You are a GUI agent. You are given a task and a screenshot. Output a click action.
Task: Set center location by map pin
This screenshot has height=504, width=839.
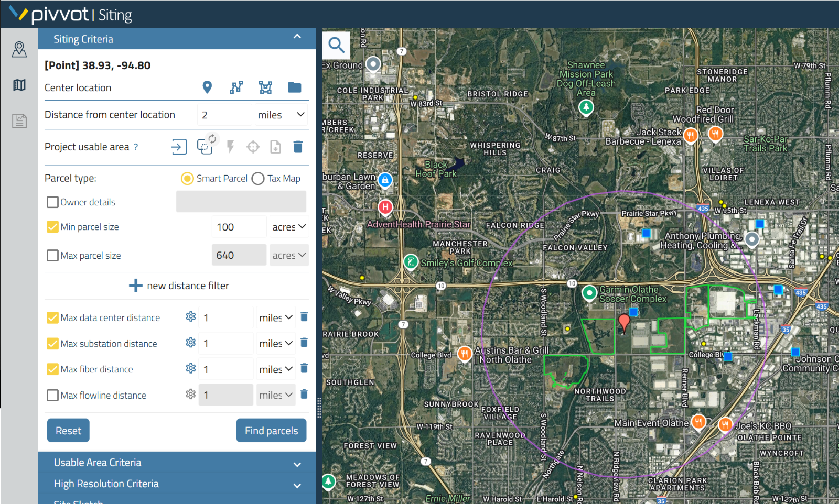pyautogui.click(x=207, y=87)
